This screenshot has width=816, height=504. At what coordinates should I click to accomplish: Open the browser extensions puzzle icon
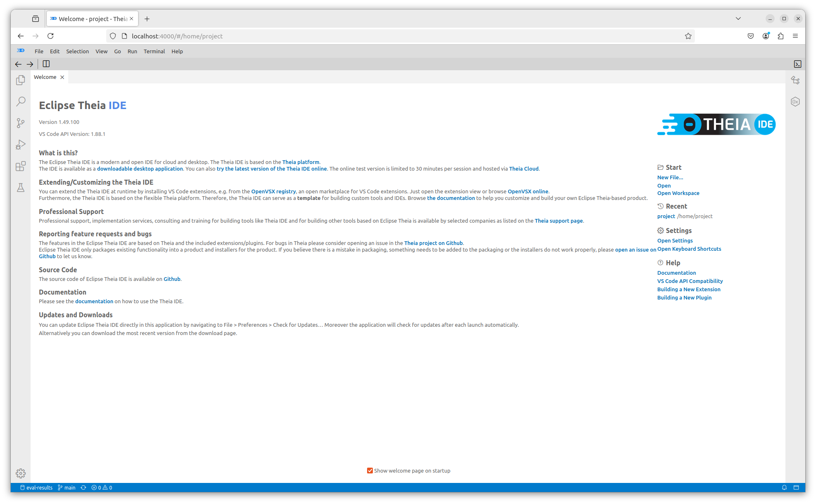point(780,36)
